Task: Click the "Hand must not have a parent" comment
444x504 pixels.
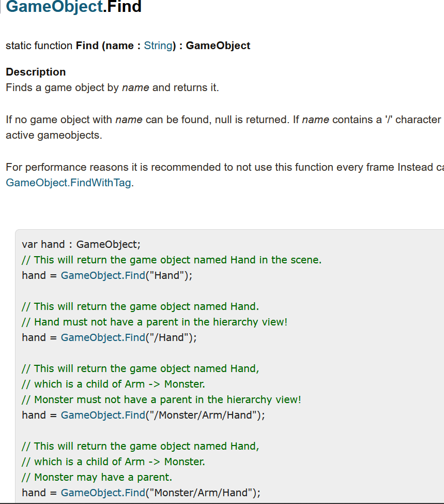Action: [x=154, y=322]
